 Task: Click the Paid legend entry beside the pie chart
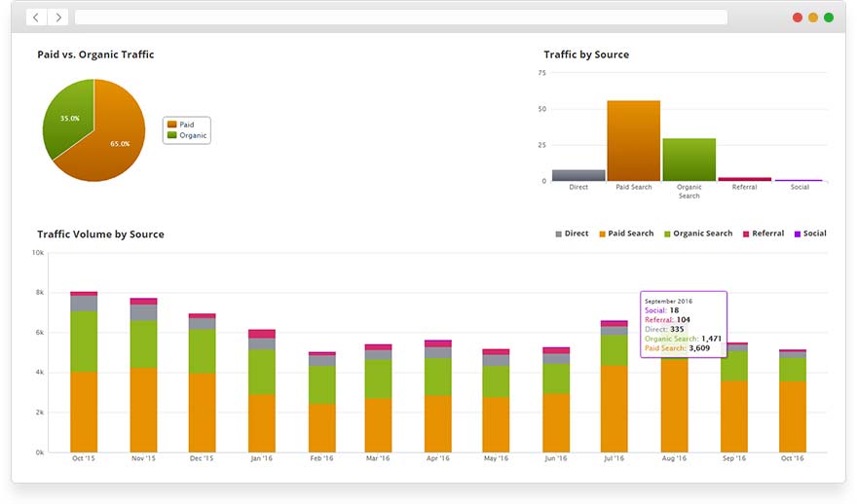pos(185,125)
